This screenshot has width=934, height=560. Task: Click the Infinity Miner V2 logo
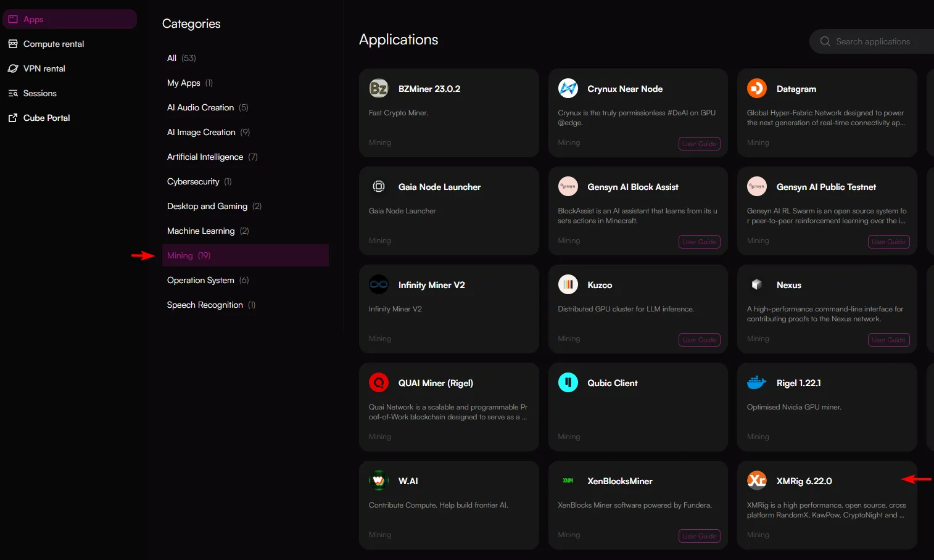(x=379, y=284)
